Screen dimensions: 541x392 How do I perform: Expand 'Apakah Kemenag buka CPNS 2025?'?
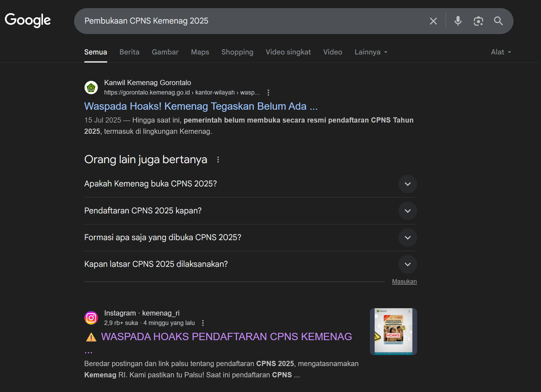250,184
